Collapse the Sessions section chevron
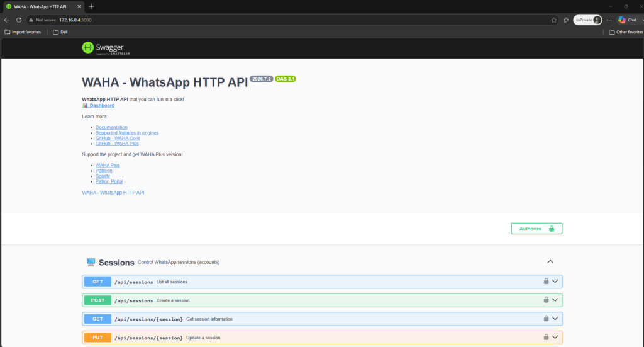Viewport: 644px width, 347px height. [x=550, y=262]
